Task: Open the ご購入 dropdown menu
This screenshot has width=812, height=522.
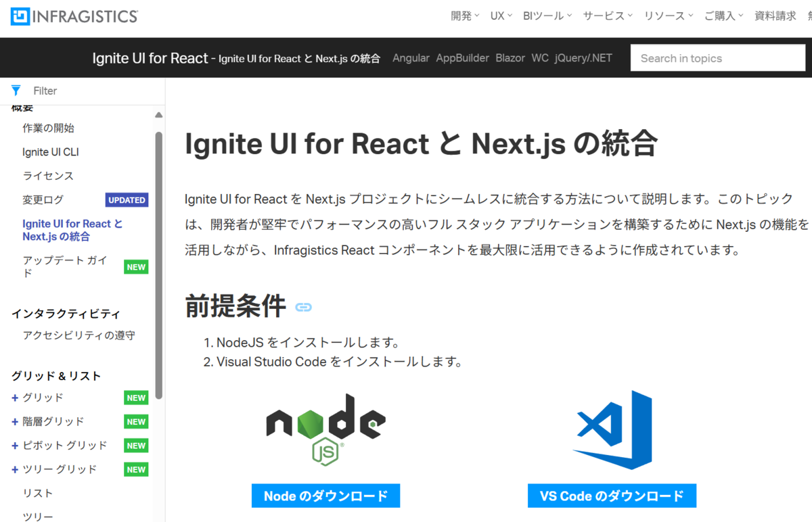Action: [x=723, y=16]
